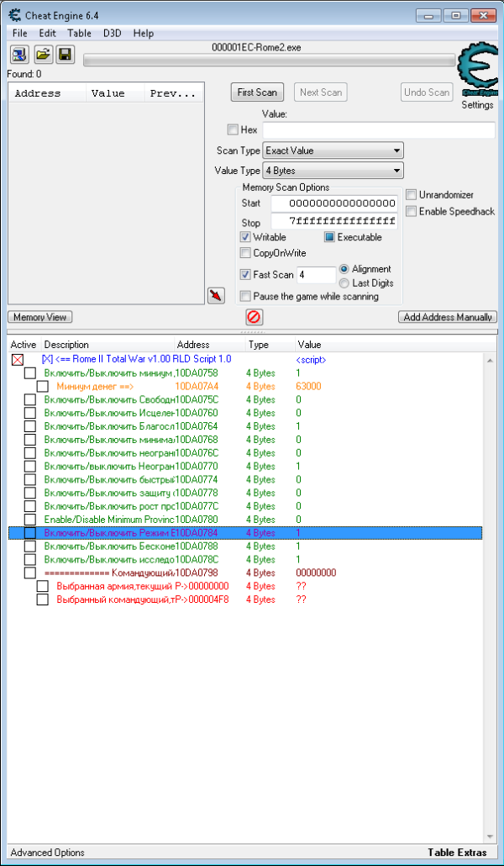Click the red arrow add-to-address-list icon
Viewport: 504px width, 866px height.
tap(216, 296)
